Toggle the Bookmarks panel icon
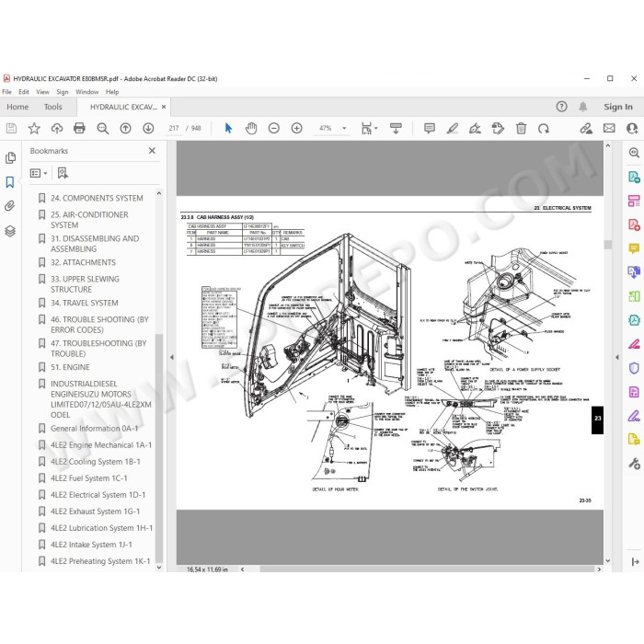Image resolution: width=644 pixels, height=644 pixels. [x=10, y=182]
